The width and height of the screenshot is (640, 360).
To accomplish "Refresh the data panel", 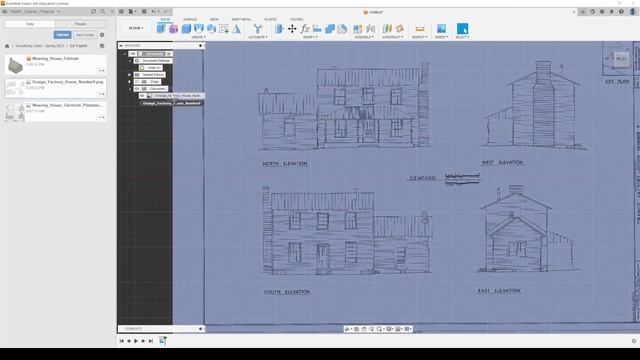I will (x=93, y=12).
